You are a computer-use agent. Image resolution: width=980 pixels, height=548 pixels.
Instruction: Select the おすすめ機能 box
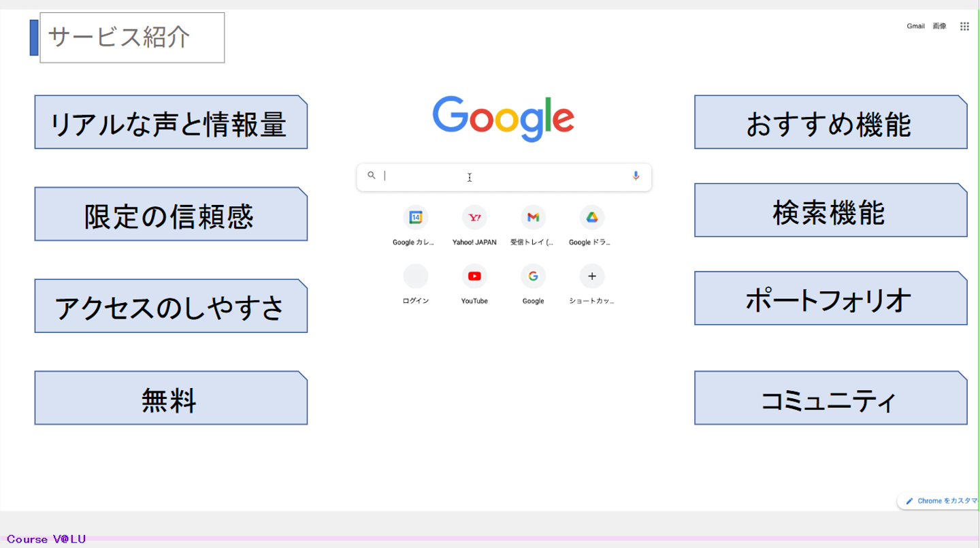click(831, 122)
